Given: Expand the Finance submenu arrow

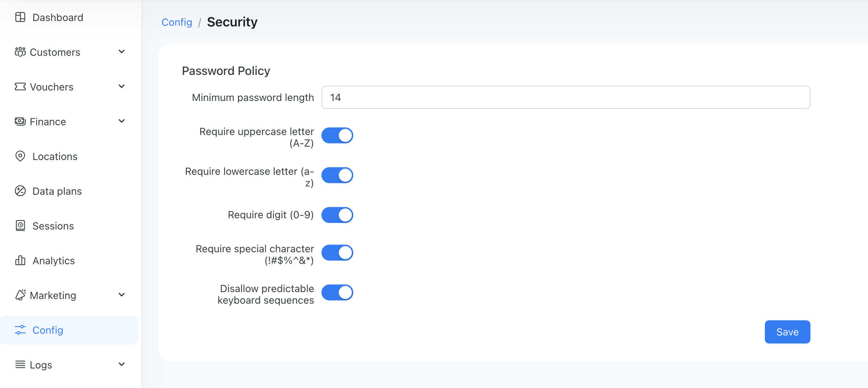Looking at the screenshot, I should [122, 121].
